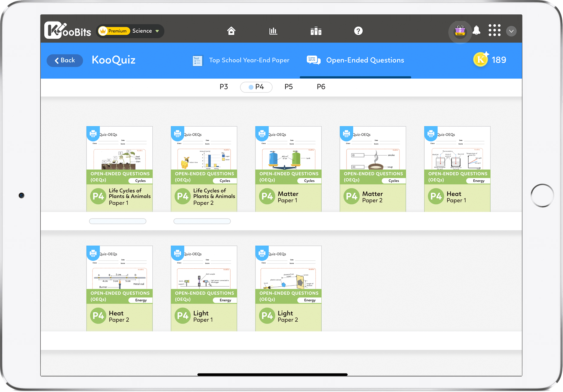Click the Energy tag on Heat Paper 1
The height and width of the screenshot is (392, 563).
[478, 181]
